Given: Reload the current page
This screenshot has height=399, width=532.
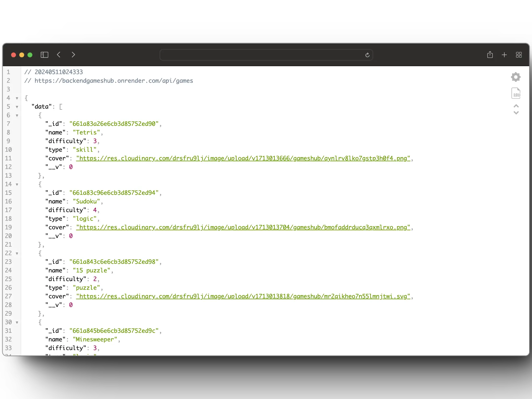Looking at the screenshot, I should [x=367, y=55].
